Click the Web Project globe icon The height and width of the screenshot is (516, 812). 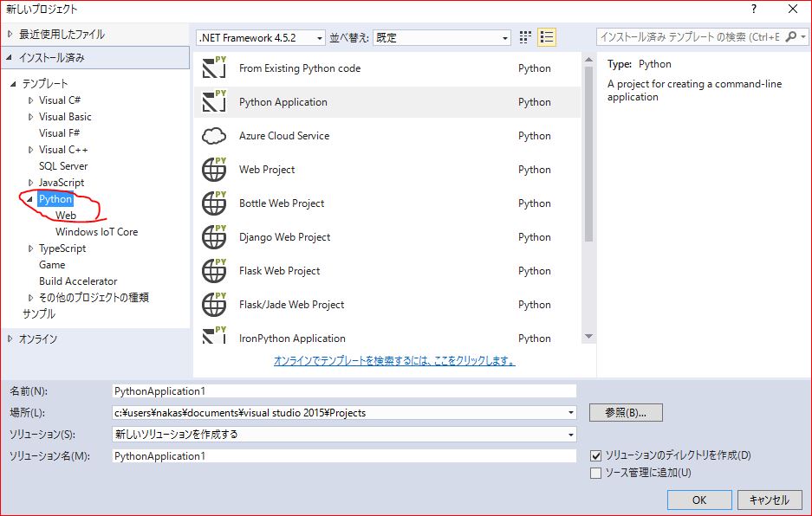pos(214,169)
